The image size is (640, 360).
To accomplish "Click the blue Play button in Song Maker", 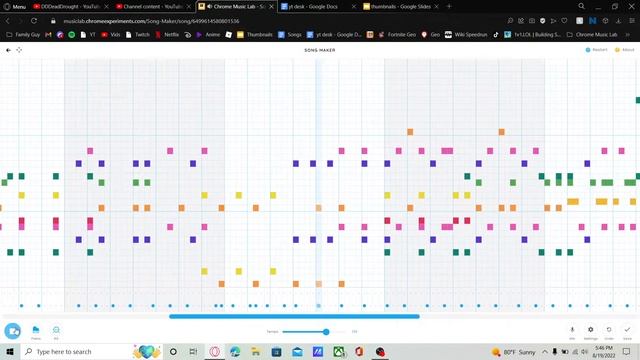I will [x=12, y=331].
